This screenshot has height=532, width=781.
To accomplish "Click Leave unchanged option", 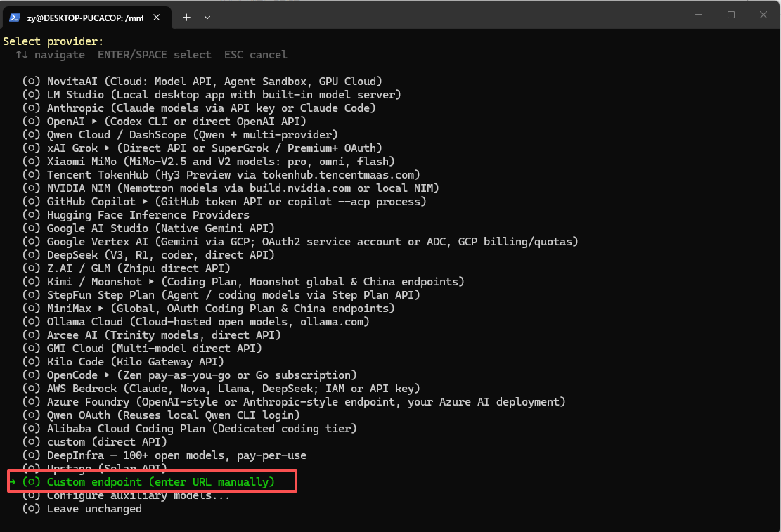I will 82,509.
